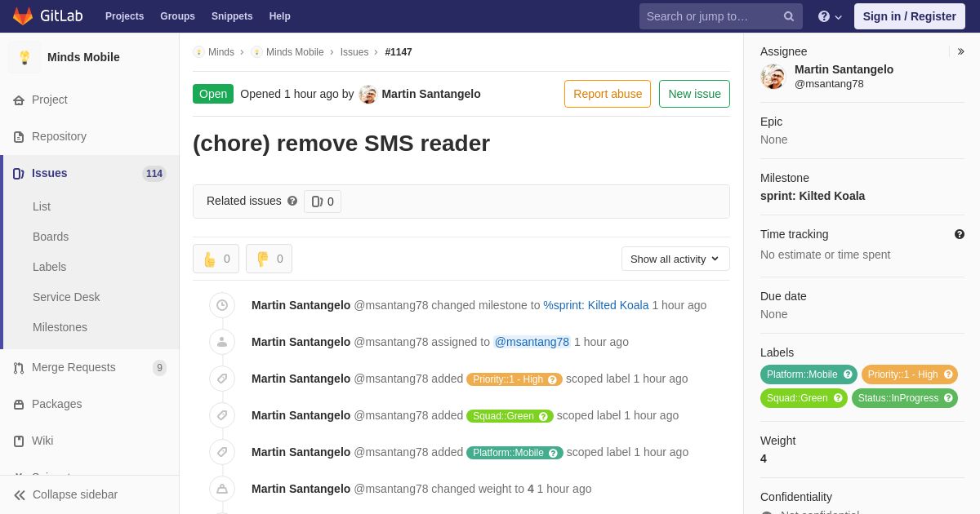Screen dimensions: 980x514
Task: Click the Repository file icon
Action: click(x=19, y=137)
